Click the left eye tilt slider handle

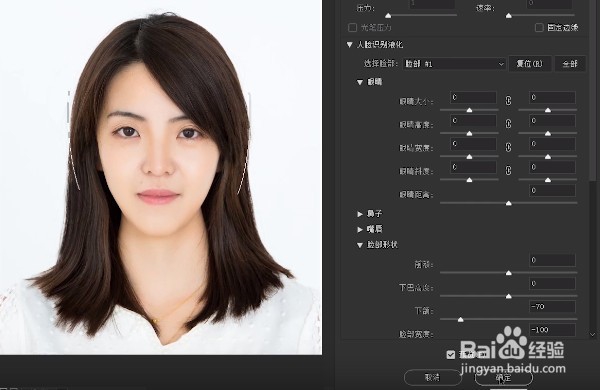pyautogui.click(x=469, y=180)
